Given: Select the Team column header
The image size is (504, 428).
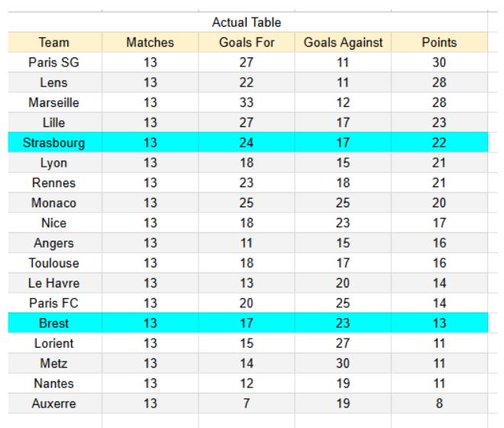Looking at the screenshot, I should [53, 43].
